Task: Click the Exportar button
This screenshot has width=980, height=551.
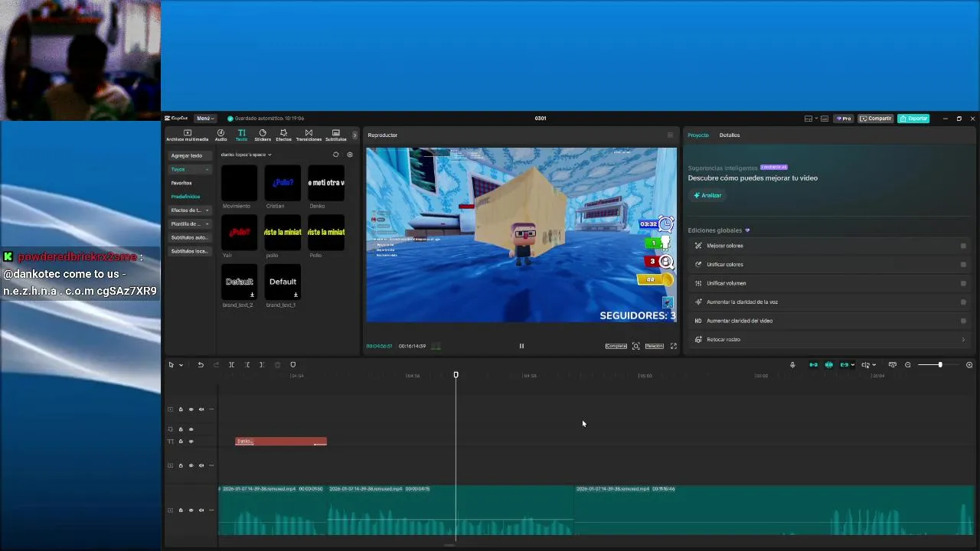Action: point(914,119)
